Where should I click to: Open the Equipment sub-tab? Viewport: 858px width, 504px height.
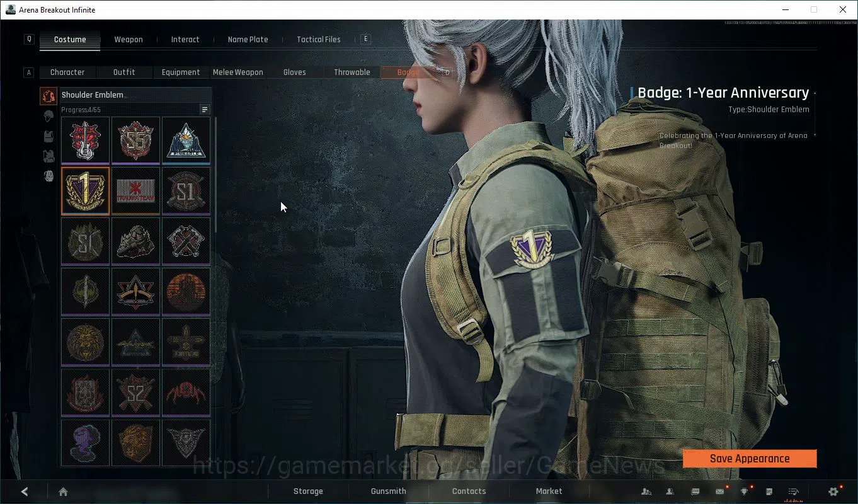click(x=181, y=72)
